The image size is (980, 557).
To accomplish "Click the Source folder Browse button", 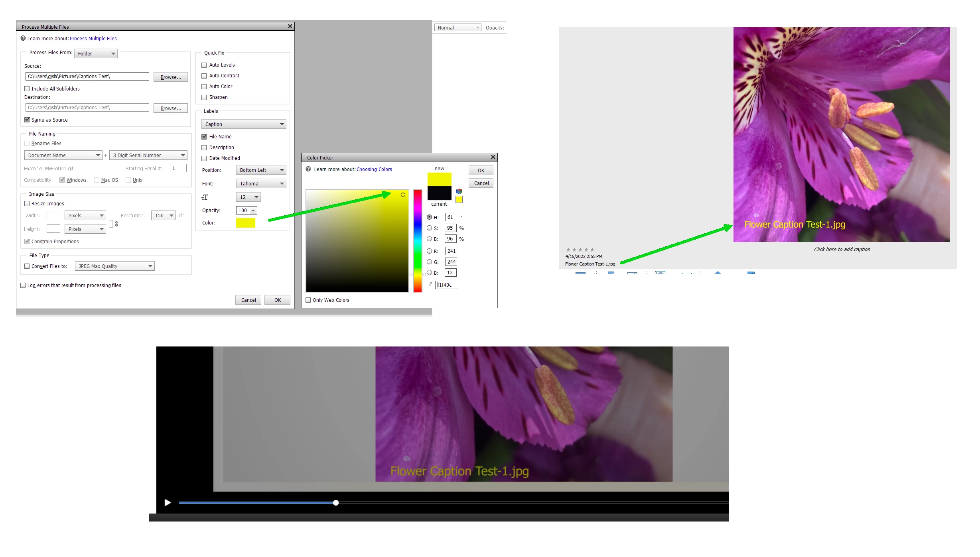I will coord(170,77).
